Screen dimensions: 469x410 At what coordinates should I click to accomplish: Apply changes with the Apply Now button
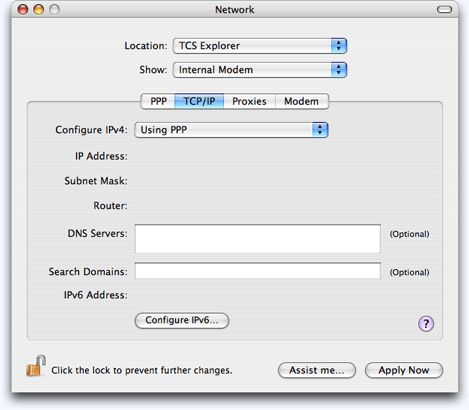tap(404, 370)
